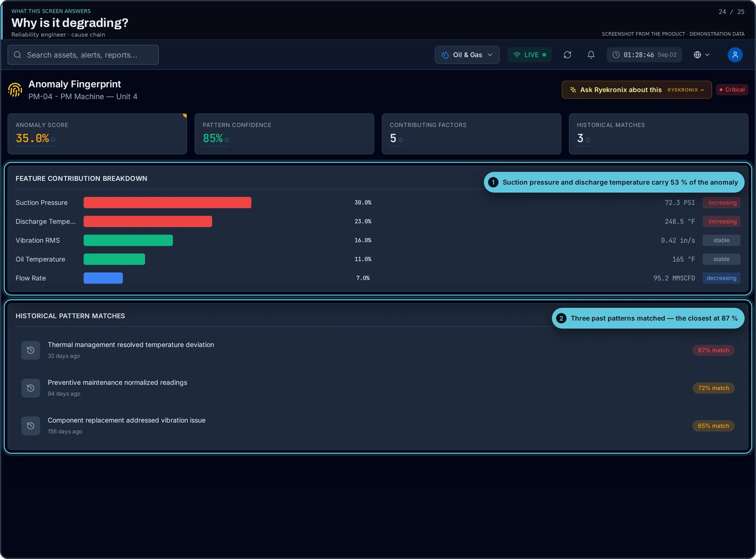Click the 156 days ago timestamp
This screenshot has width=756, height=559.
tap(65, 432)
